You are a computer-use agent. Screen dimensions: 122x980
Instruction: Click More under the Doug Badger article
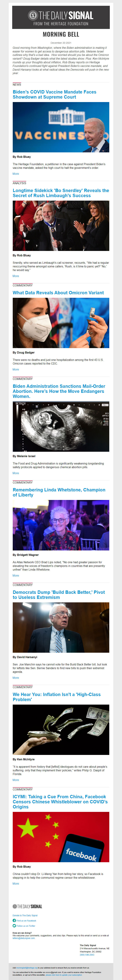click(16, 369)
